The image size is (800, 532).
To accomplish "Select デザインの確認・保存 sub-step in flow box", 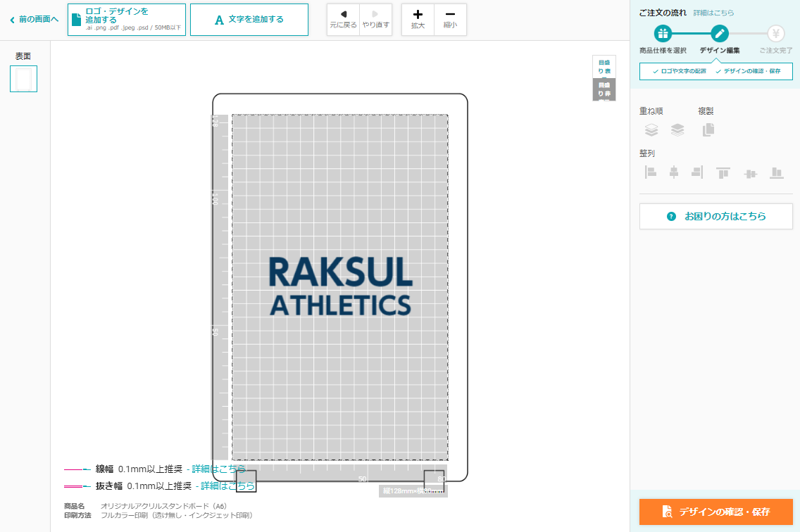I will 748,71.
